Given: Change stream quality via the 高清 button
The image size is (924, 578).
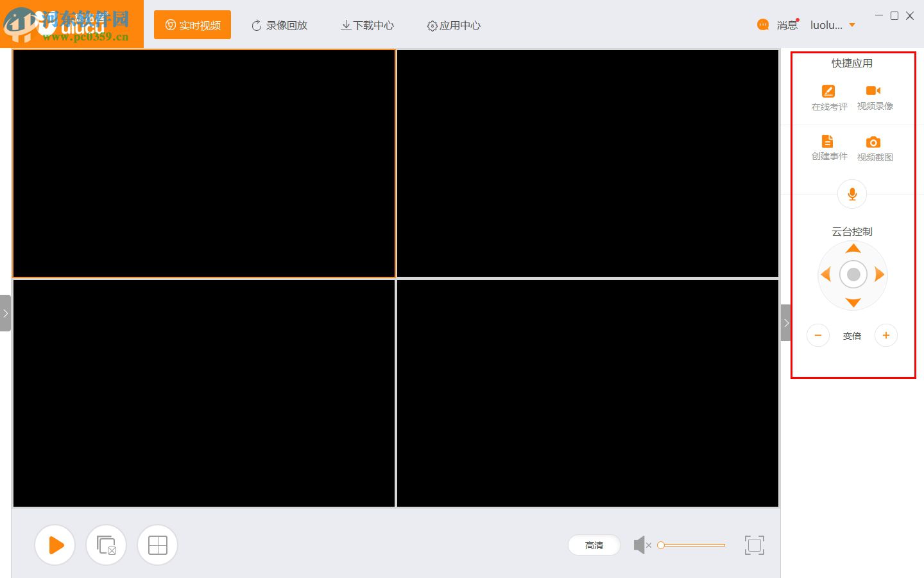Looking at the screenshot, I should click(594, 545).
